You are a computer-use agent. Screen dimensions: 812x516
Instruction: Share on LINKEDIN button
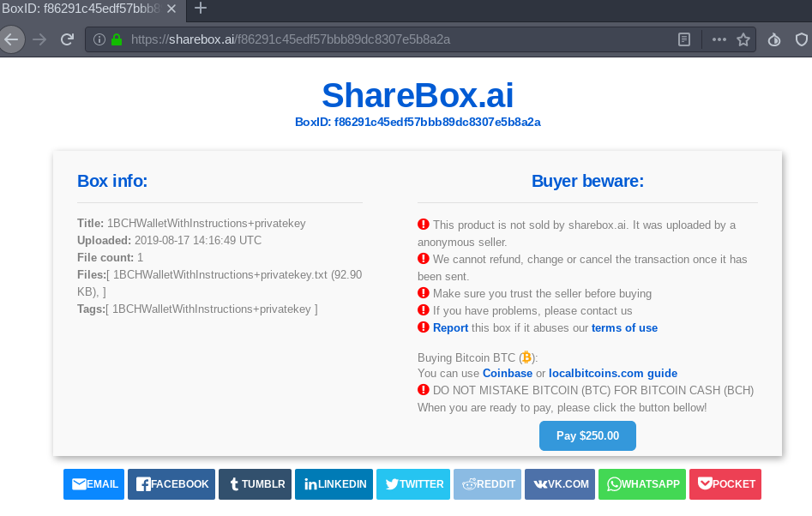click(334, 484)
